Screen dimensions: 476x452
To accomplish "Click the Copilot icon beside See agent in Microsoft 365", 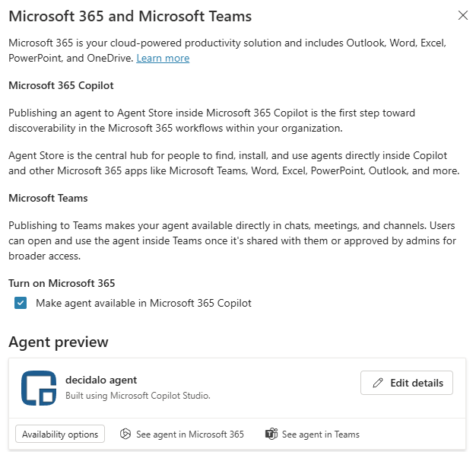I will 125,434.
